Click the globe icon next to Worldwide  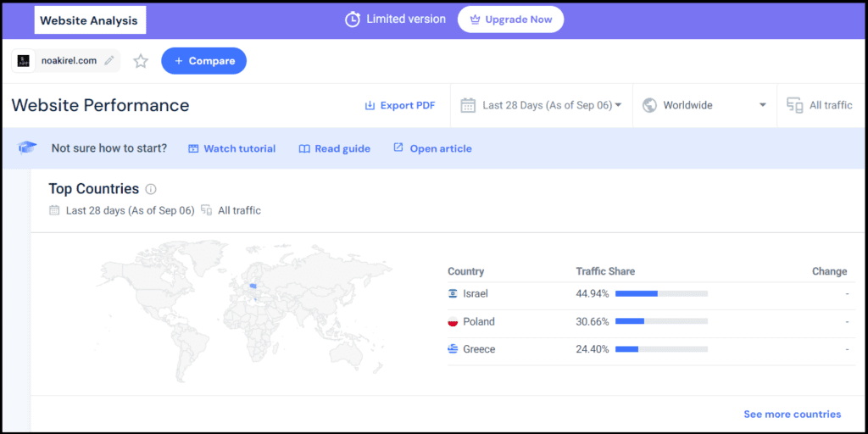(x=649, y=105)
